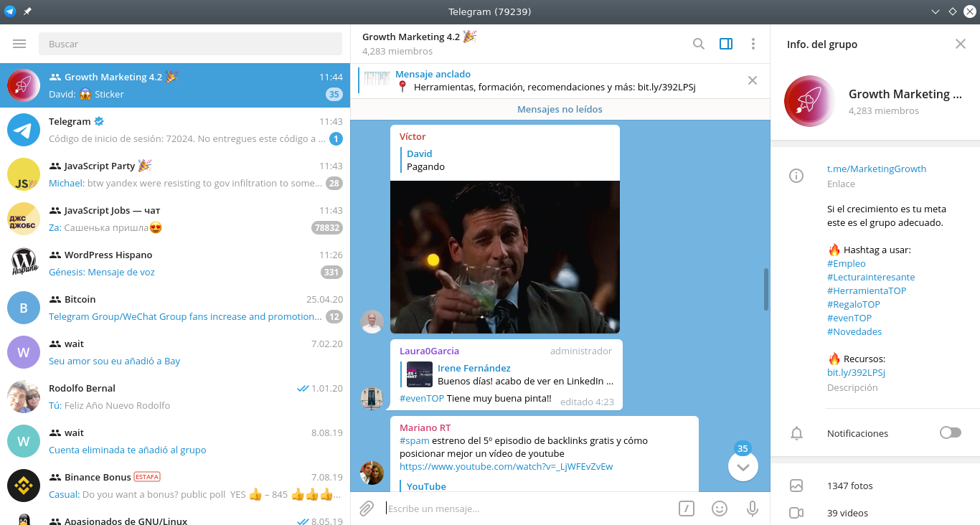Select the Growth Marketing 4.2 chat in list
Screen dimensions: 980x525
(x=175, y=85)
